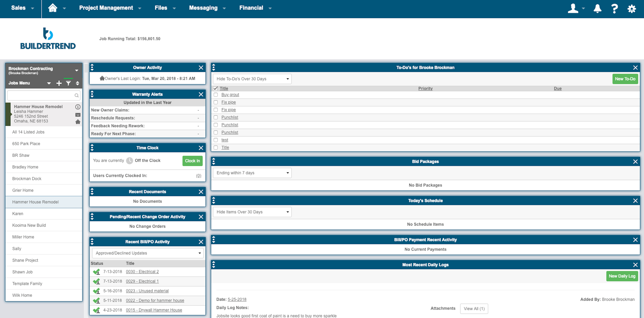Check the Buy grout to-do checkbox
Viewport: 644px width, 318px height.
click(216, 95)
